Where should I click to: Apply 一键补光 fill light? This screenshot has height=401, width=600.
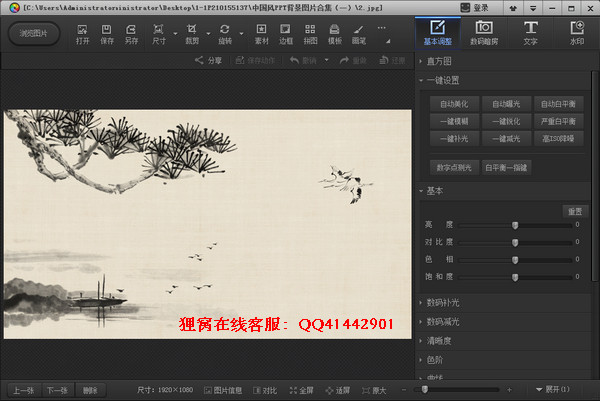[454, 139]
